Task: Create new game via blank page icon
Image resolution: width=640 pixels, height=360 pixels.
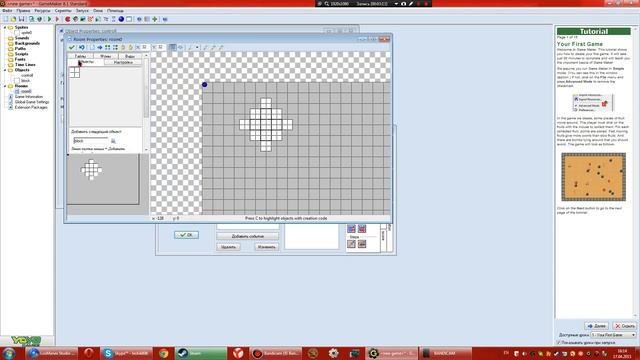Action: pos(6,19)
